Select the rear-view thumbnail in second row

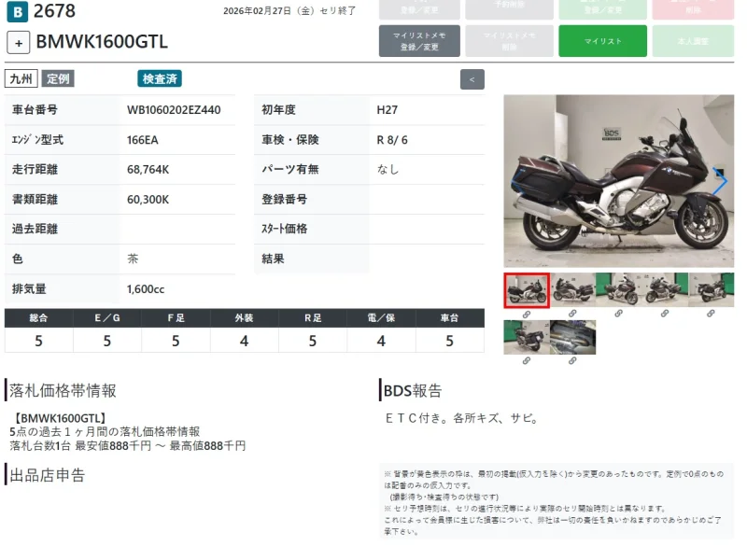tap(527, 337)
